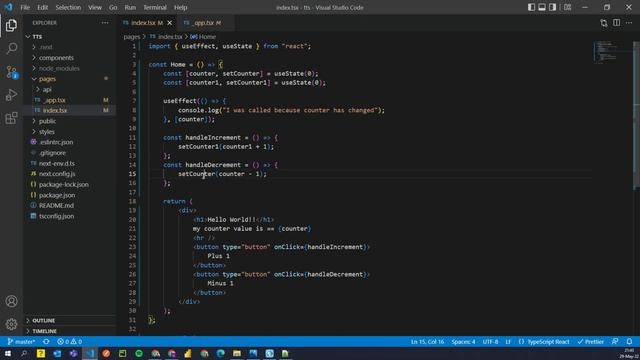Screen dimensions: 640x360
Task: Open the Terminal menu
Action: (155, 7)
